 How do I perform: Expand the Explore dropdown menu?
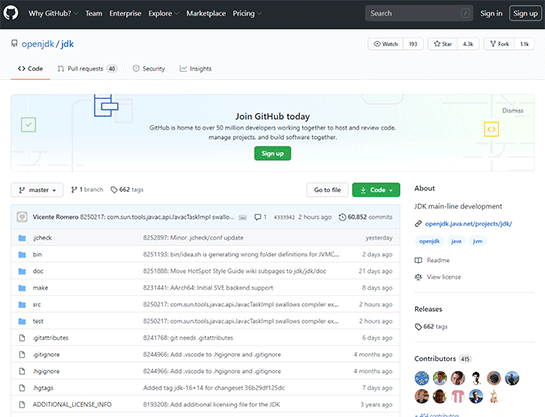pos(163,14)
